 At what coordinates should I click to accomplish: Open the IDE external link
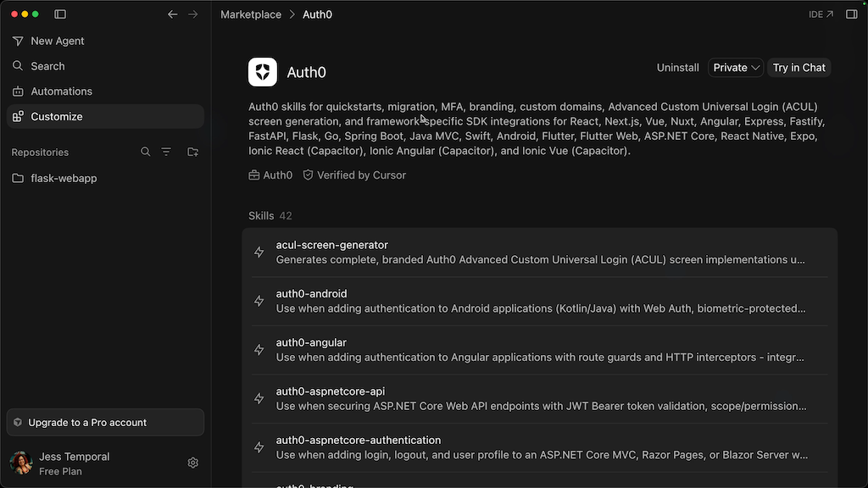click(821, 14)
